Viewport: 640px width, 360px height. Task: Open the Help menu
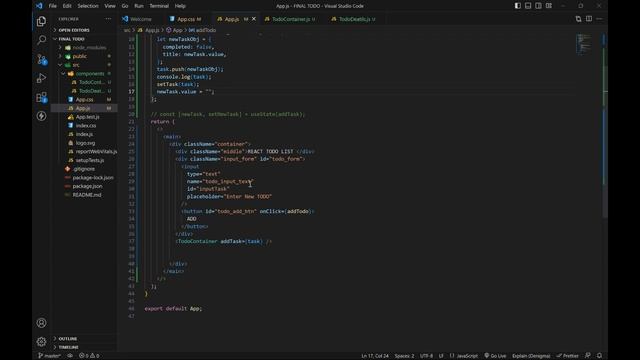pyautogui.click(x=180, y=6)
